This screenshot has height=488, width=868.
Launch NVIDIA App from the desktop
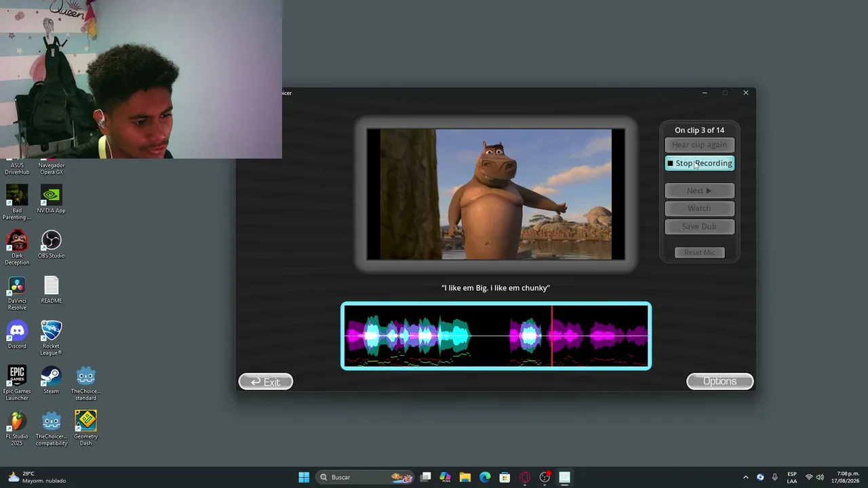[x=52, y=199]
